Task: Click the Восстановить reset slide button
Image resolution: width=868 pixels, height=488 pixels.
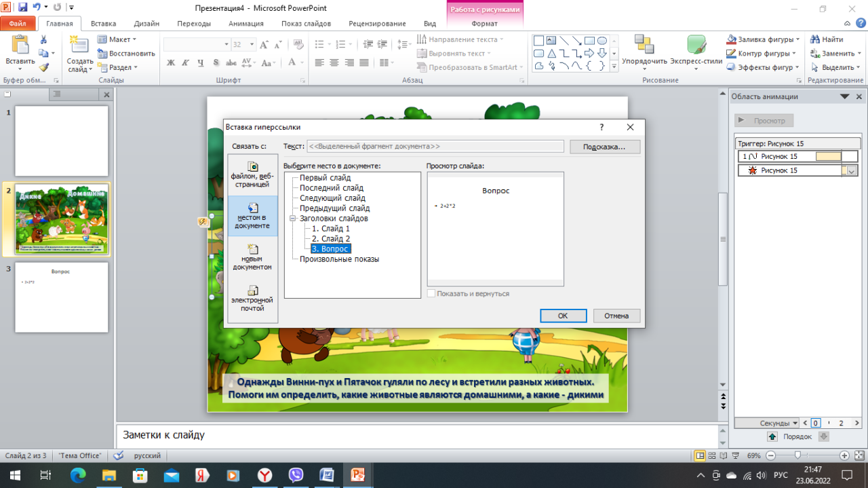Action: point(127,54)
